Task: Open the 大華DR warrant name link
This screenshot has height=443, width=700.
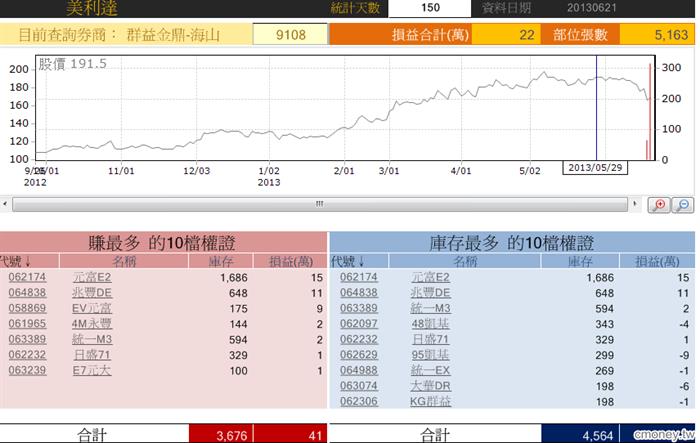Action: point(430,386)
